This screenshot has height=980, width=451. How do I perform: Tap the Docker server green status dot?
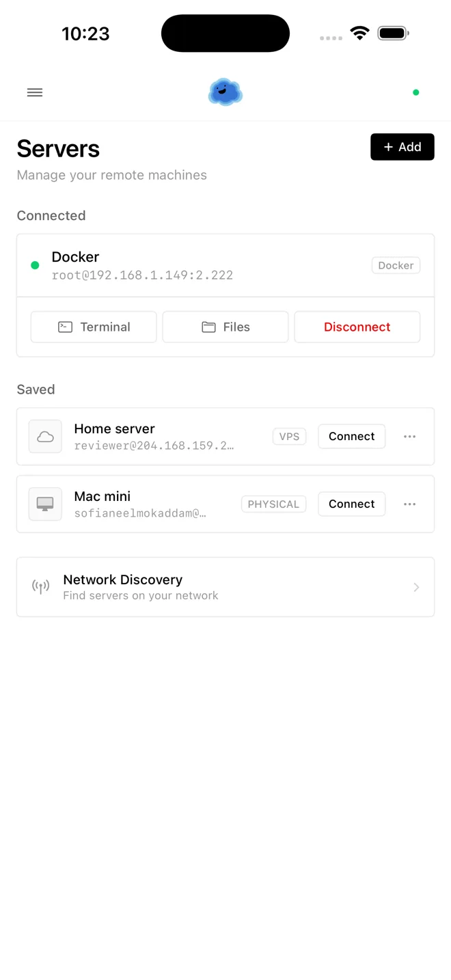(x=35, y=265)
